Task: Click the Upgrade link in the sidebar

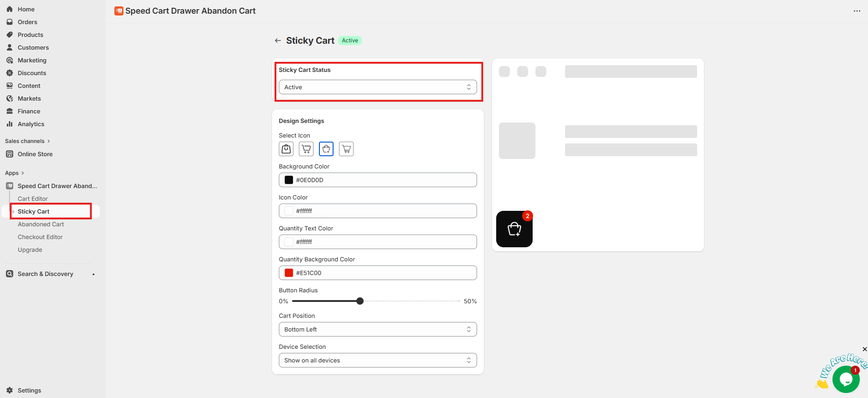Action: (x=30, y=250)
